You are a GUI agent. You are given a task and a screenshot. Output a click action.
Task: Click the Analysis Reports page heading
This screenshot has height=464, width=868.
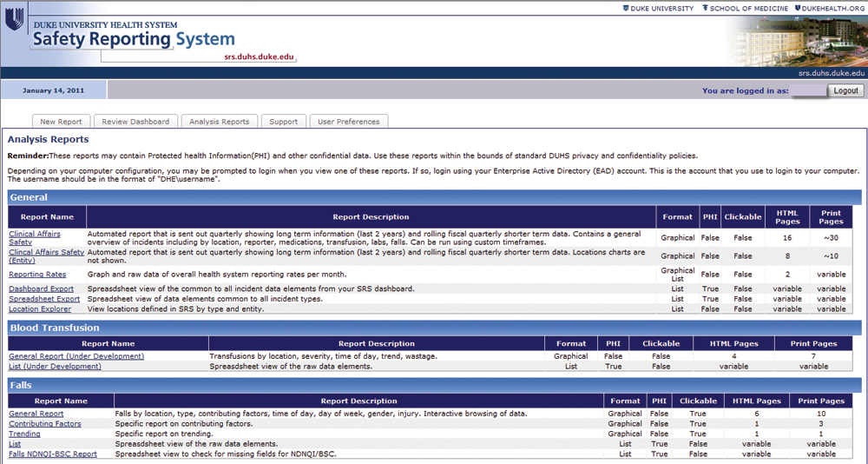coord(48,139)
